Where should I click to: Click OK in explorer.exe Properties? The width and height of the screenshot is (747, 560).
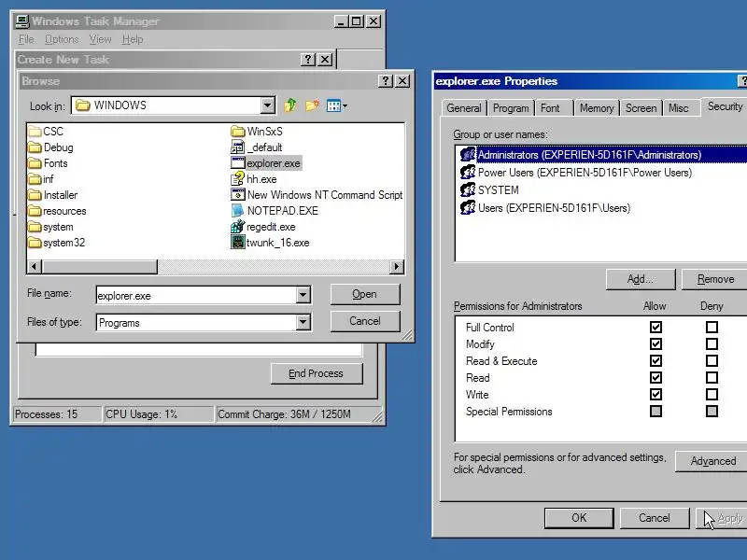click(579, 518)
